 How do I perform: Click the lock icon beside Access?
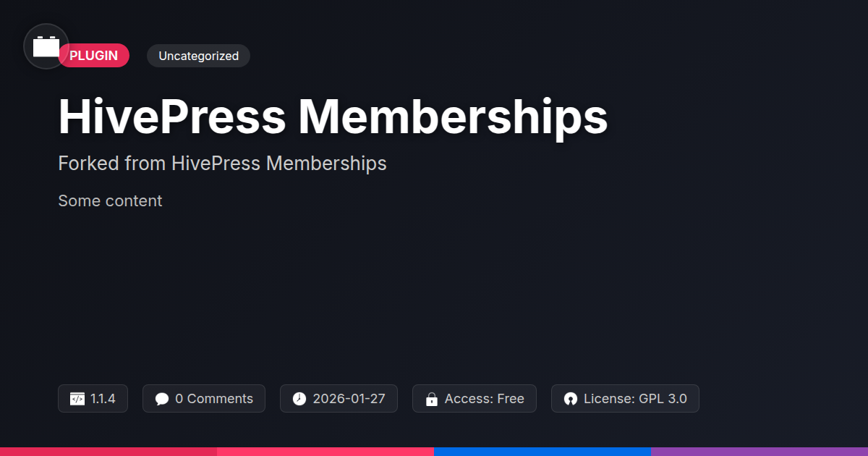(432, 399)
